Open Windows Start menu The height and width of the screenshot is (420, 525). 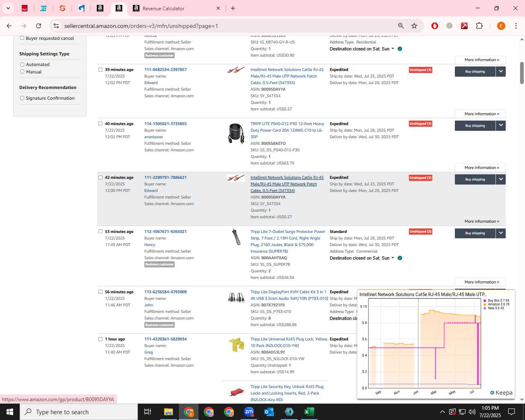pyautogui.click(x=10, y=412)
